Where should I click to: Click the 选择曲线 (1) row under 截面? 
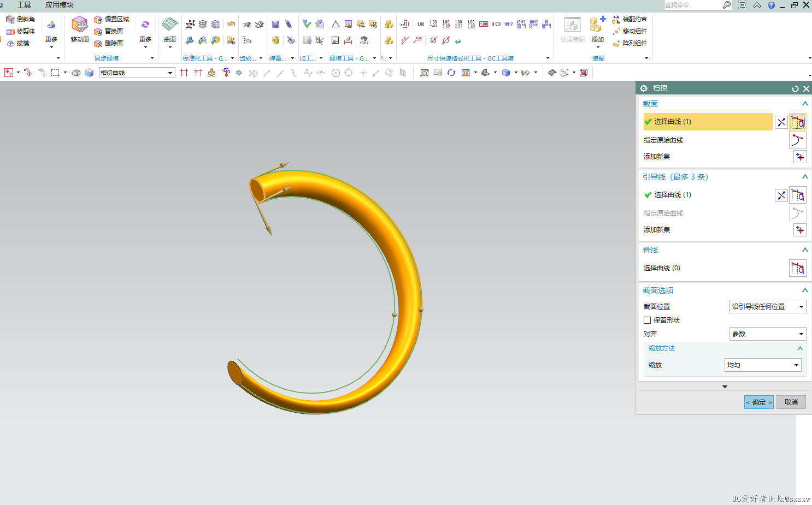[x=708, y=122]
